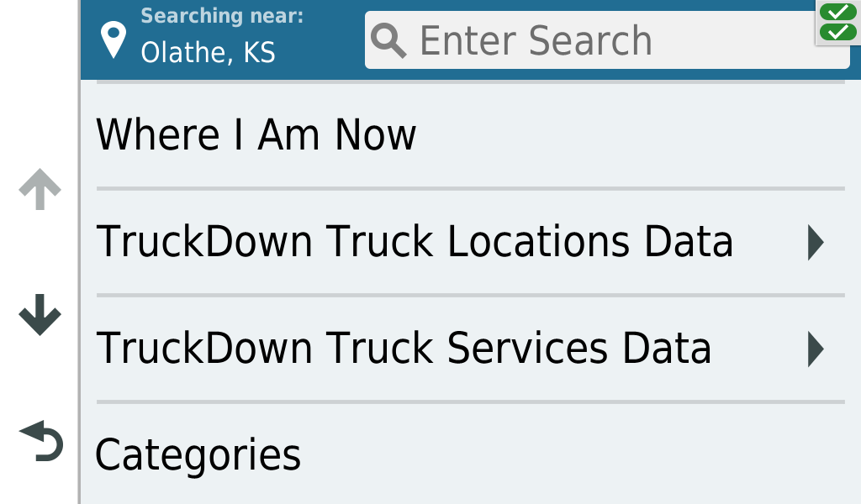Click the double green check status badge
Viewport: 861px width, 504px height.
coord(838,22)
